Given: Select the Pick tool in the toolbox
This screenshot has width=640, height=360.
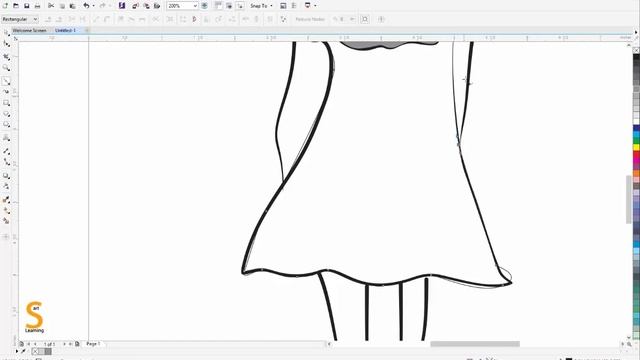Looking at the screenshot, I should [x=6, y=33].
